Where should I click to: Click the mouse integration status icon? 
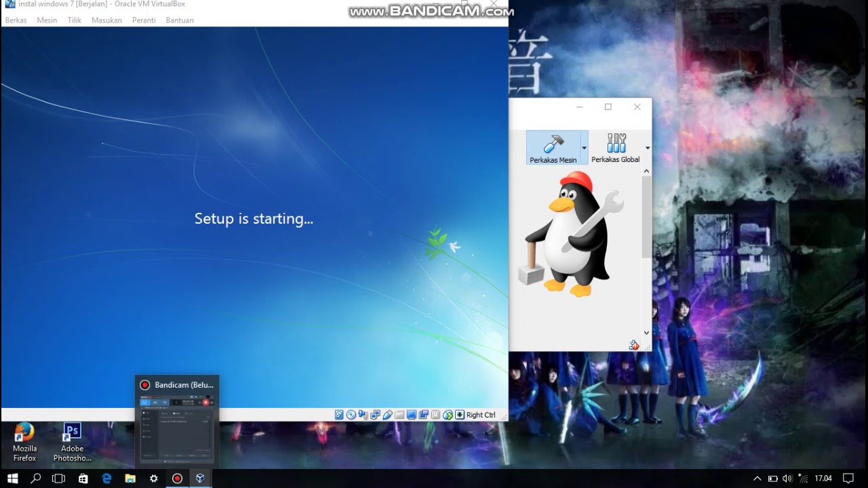(448, 415)
